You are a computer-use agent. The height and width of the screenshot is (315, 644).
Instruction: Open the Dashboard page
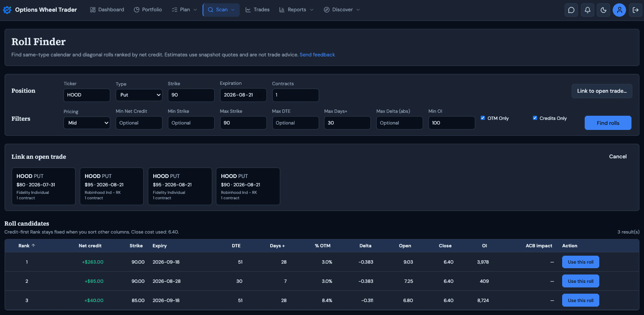click(107, 10)
